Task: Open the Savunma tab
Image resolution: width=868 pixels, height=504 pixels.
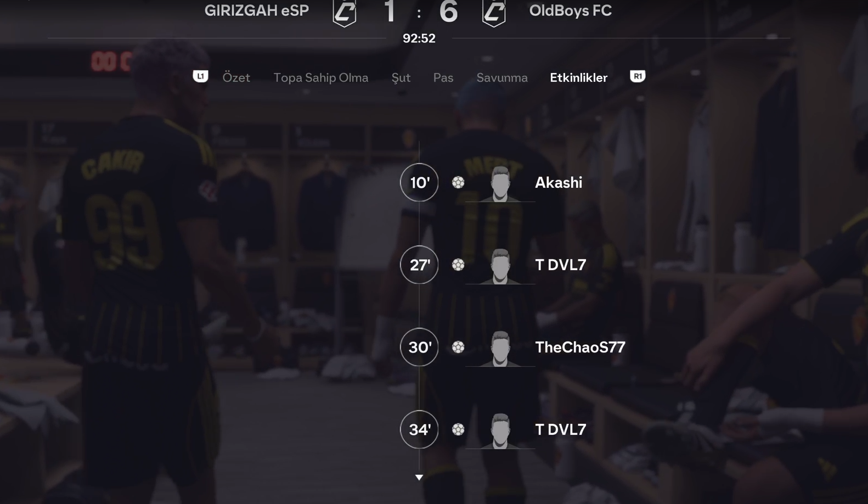Action: tap(502, 77)
